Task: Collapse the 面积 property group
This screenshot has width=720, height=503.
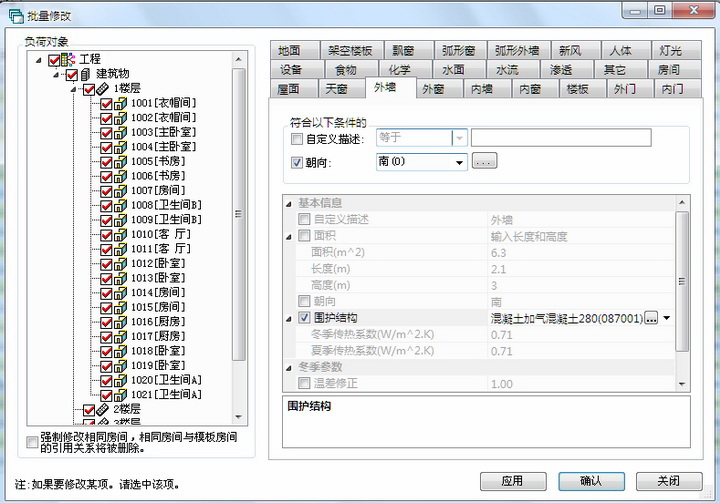Action: coord(289,237)
